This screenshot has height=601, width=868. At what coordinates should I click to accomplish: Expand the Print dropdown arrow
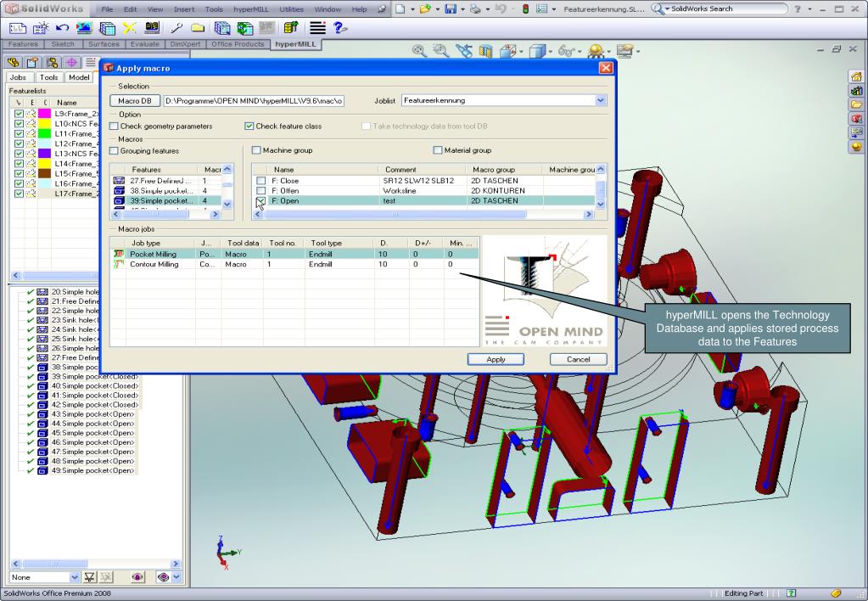tap(486, 9)
